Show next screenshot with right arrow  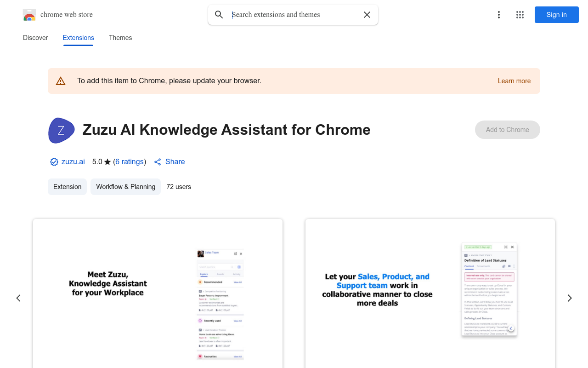coord(570,298)
